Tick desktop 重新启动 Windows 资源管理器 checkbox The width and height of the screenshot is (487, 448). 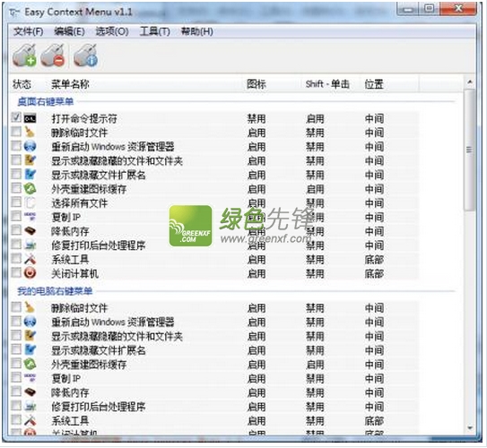[16, 146]
